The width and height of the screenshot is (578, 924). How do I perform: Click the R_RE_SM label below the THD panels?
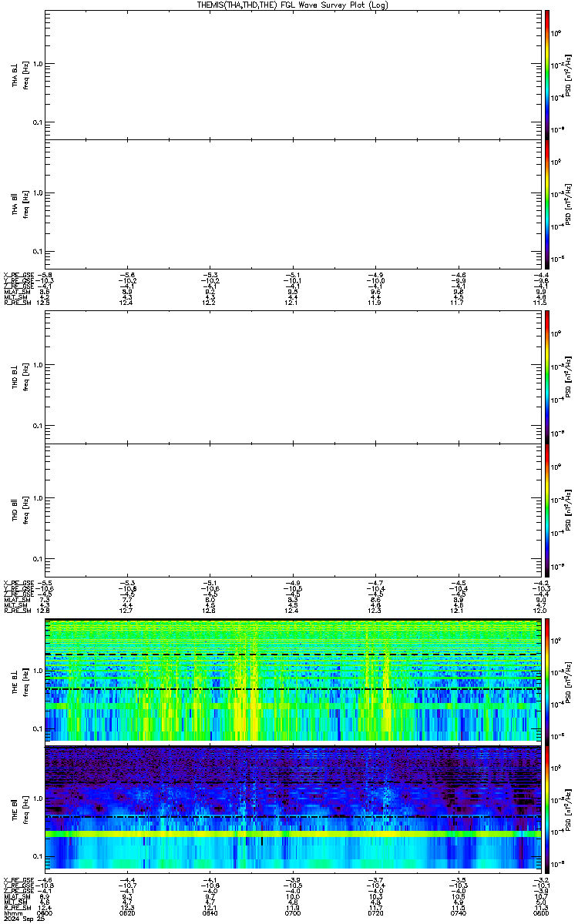pyautogui.click(x=16, y=611)
